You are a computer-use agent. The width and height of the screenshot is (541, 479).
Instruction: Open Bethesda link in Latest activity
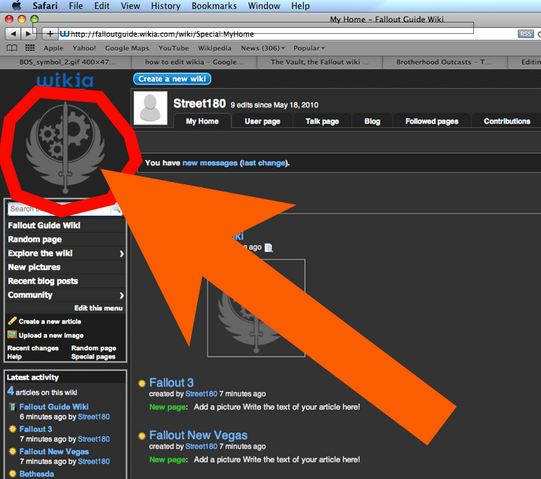click(x=37, y=474)
